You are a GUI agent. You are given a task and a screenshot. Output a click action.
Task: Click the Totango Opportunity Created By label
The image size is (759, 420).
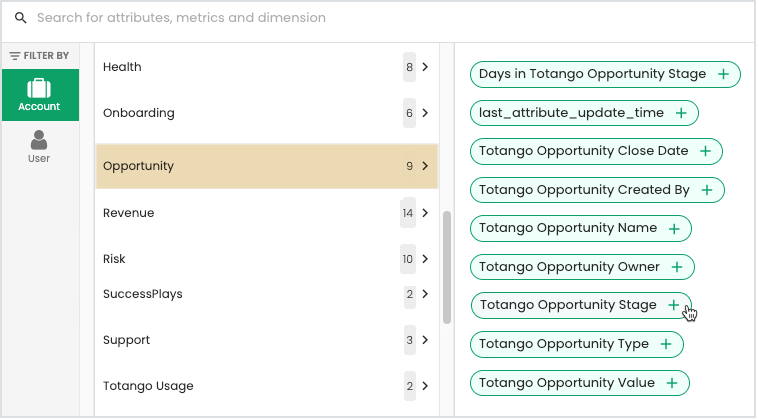point(584,190)
